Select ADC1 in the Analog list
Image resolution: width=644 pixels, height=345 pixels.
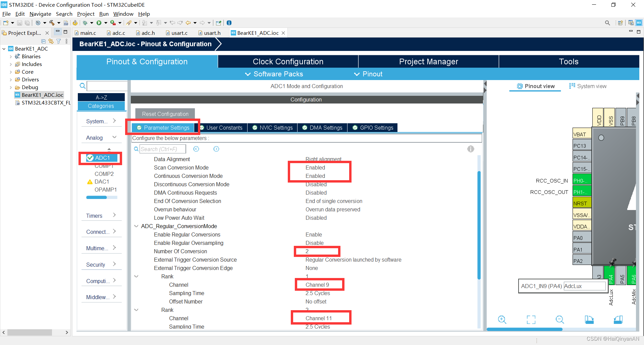pos(102,158)
